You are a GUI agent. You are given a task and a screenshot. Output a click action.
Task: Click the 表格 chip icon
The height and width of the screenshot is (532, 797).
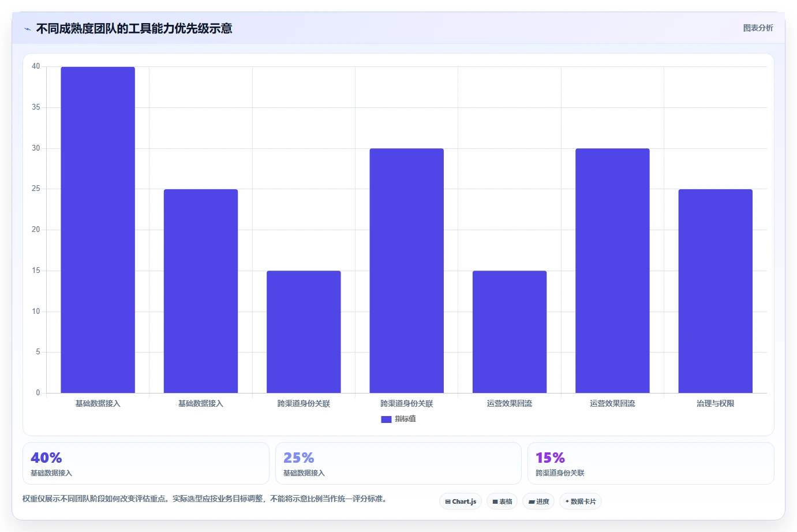click(x=495, y=502)
